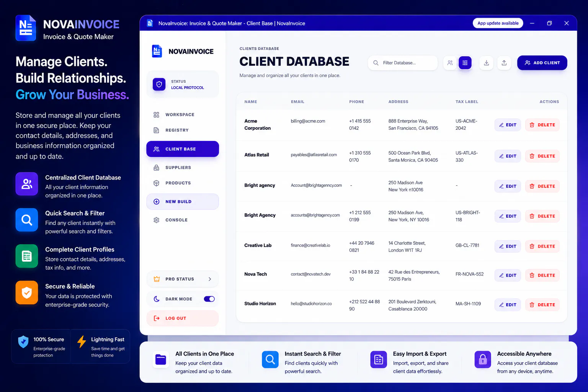The image size is (588, 392).
Task: Click the large NovaInvoice promo logo
Action: 26,28
